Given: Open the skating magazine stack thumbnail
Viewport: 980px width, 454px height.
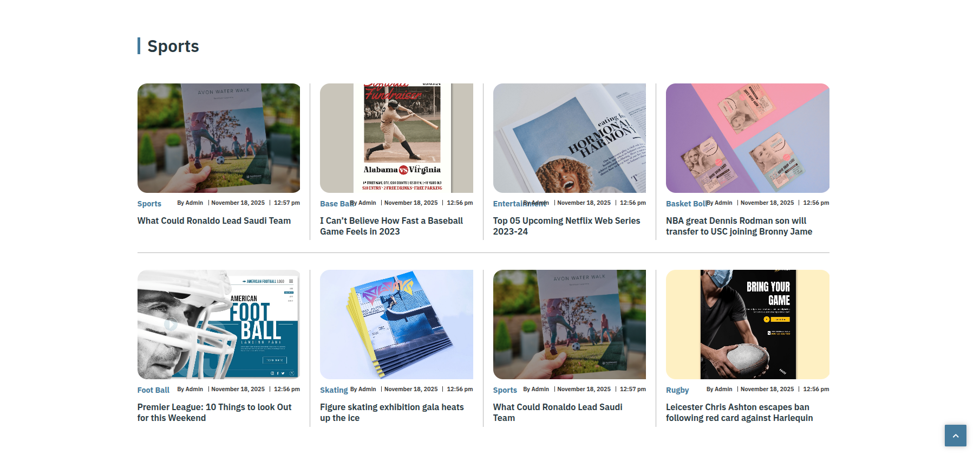Looking at the screenshot, I should pos(396,325).
